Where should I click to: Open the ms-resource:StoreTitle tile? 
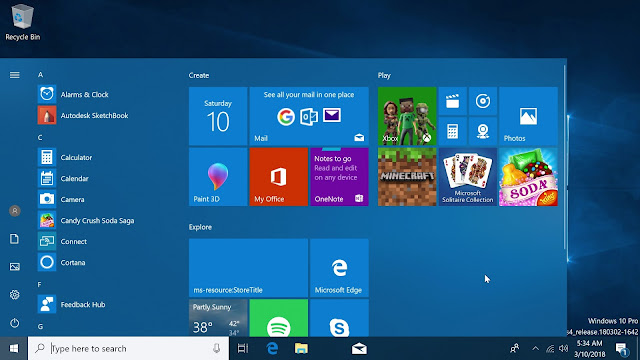(x=249, y=268)
